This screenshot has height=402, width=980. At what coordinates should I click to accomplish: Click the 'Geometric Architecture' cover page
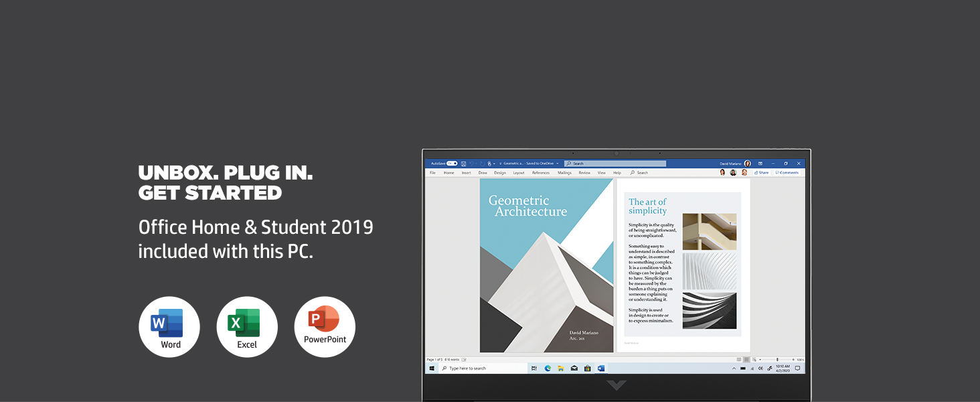(546, 265)
